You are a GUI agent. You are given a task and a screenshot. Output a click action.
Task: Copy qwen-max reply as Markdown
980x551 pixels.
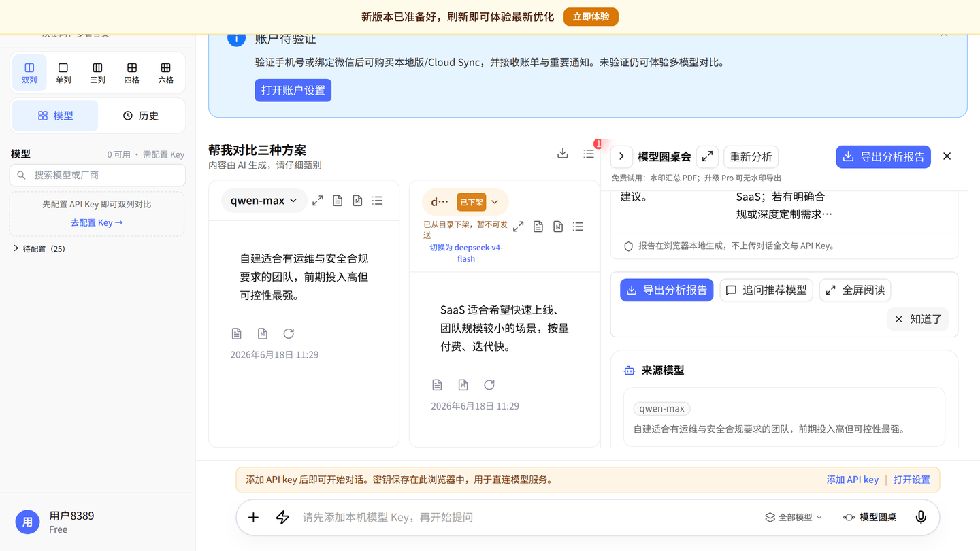click(x=263, y=333)
